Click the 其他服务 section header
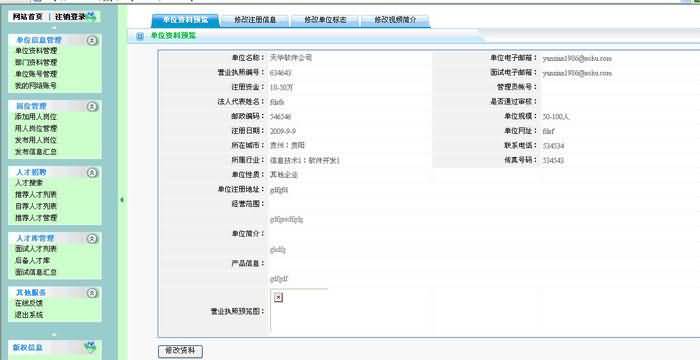This screenshot has width=700, height=360. (x=32, y=293)
